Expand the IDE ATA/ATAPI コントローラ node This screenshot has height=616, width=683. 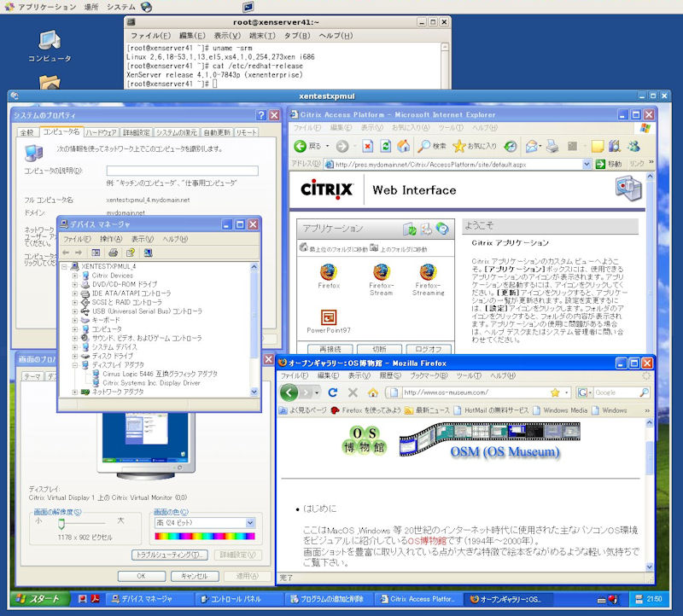point(75,293)
